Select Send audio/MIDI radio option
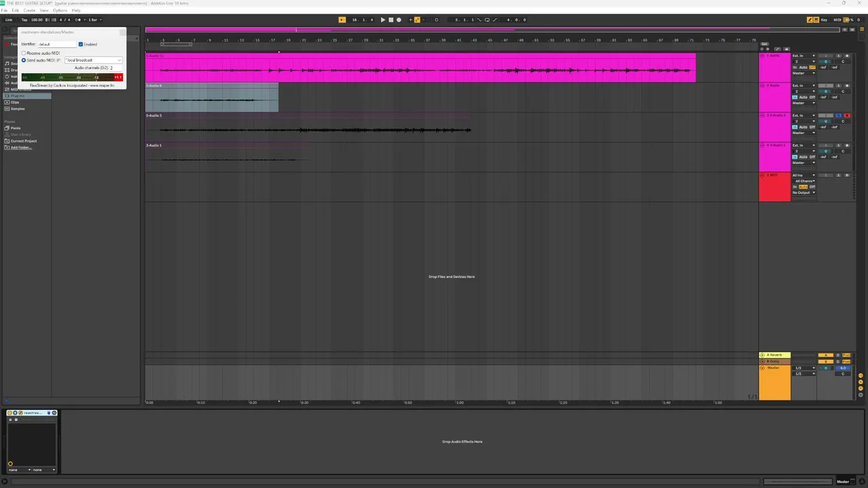The height and width of the screenshot is (488, 868). coord(24,60)
